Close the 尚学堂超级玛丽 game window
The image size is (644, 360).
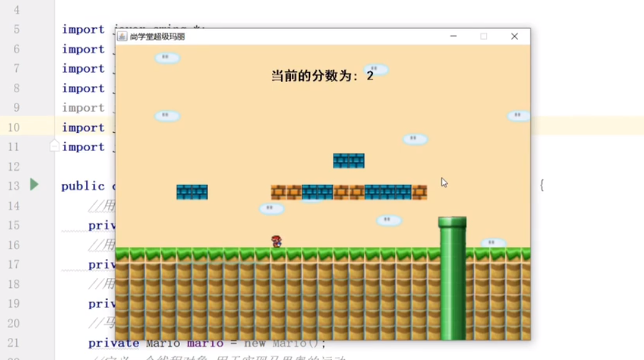click(515, 36)
